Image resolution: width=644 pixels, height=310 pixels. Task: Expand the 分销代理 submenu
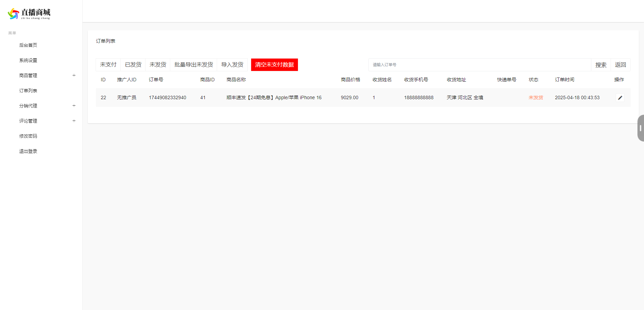coord(74,106)
